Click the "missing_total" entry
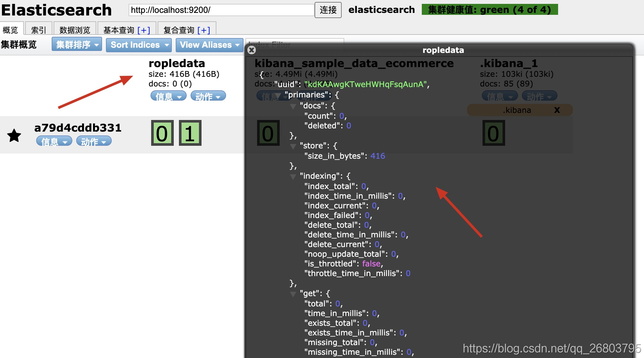The width and height of the screenshot is (644, 358). point(341,342)
